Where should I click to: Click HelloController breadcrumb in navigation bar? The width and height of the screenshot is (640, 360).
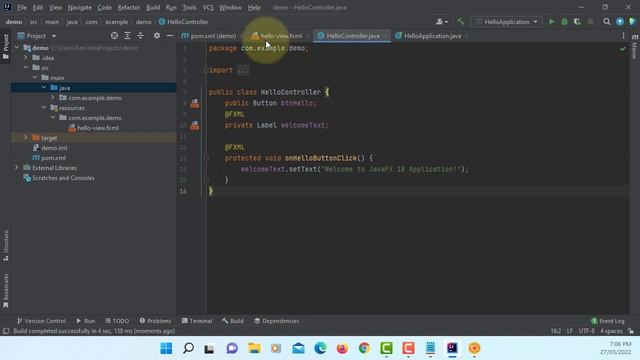(184, 22)
